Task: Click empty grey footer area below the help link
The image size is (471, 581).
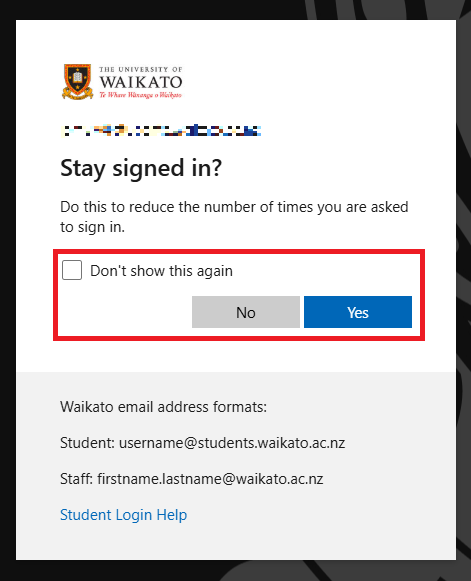Action: (x=236, y=543)
